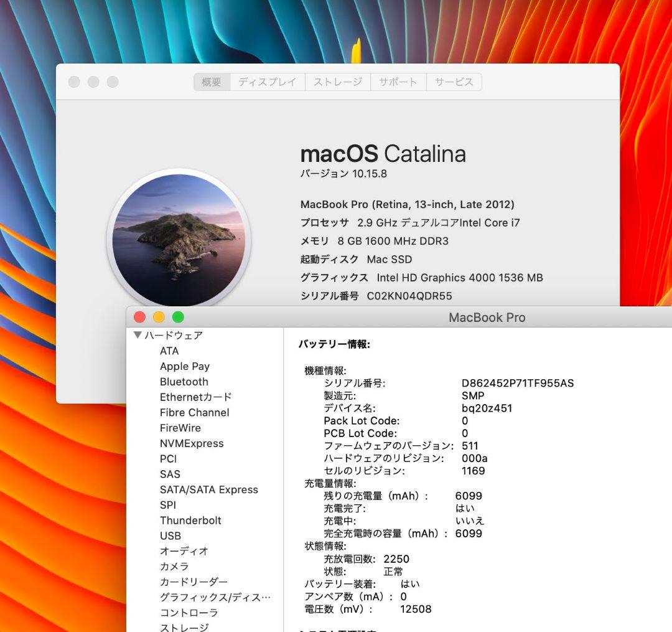This screenshot has width=672, height=632.
Task: Click the hardware revision value 000a
Action: 474,458
